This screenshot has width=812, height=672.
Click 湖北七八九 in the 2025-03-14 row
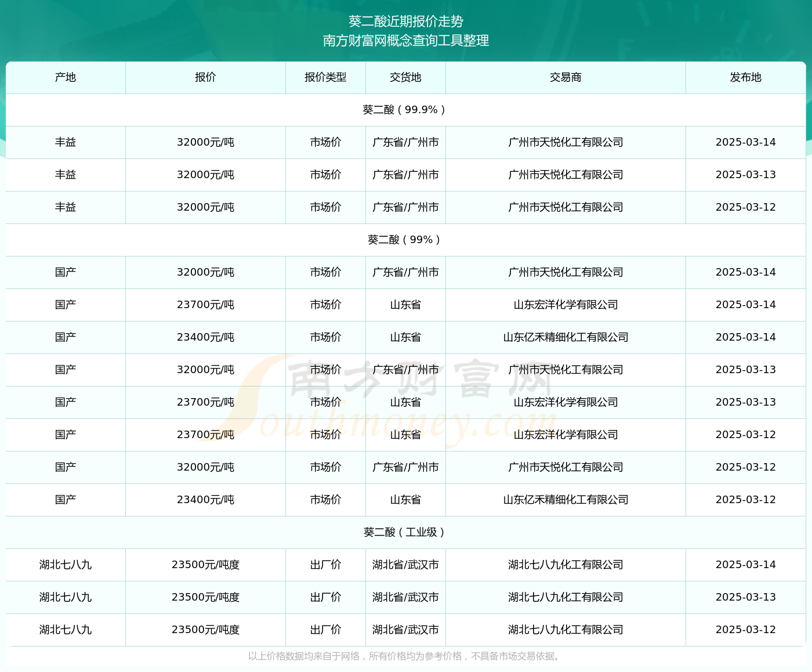click(66, 565)
